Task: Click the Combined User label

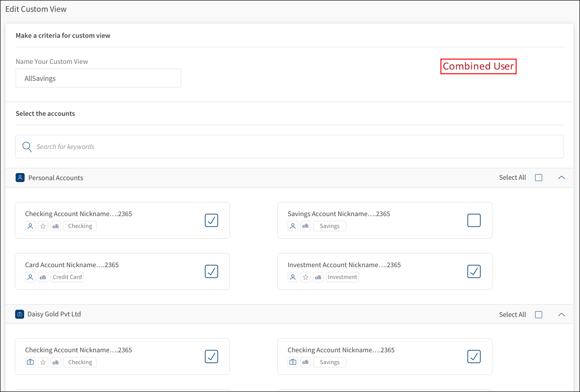Action: coord(478,66)
